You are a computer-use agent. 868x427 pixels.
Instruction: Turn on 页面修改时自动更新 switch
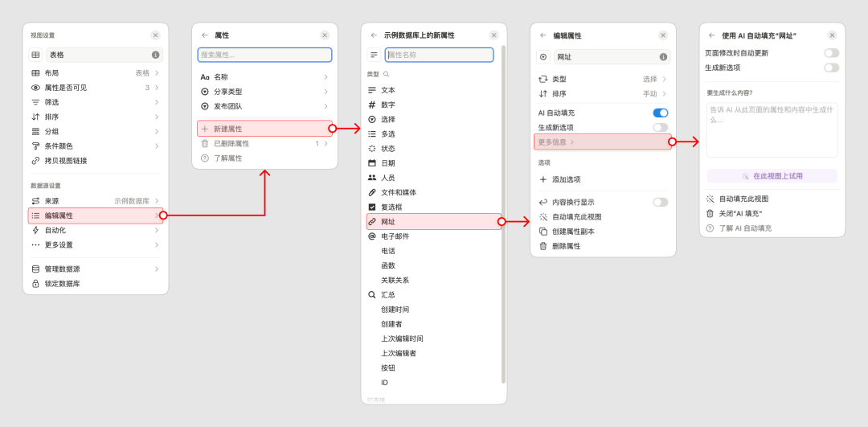pyautogui.click(x=831, y=53)
